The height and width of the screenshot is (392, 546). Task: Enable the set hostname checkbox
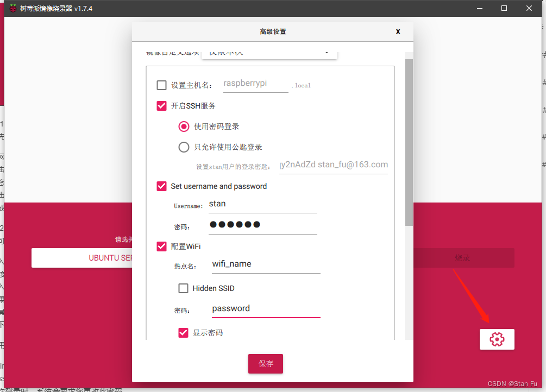point(161,85)
